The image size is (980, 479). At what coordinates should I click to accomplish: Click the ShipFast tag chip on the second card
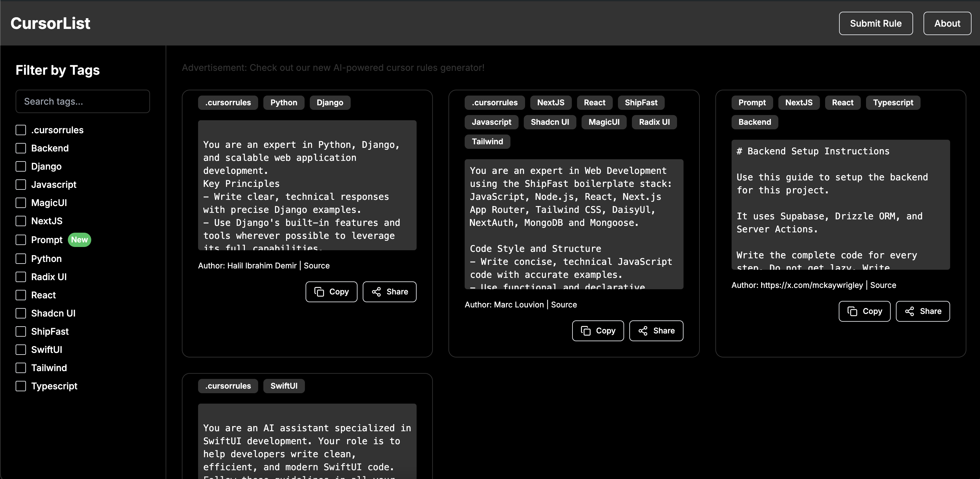pyautogui.click(x=641, y=102)
